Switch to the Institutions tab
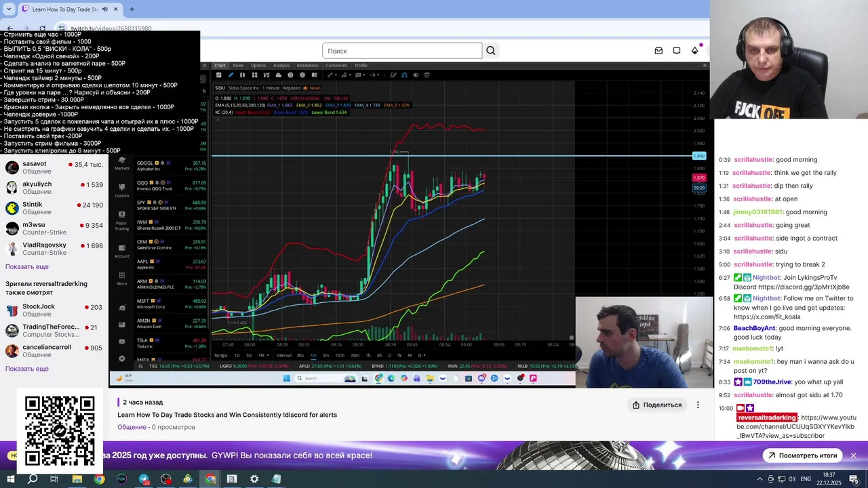This screenshot has width=868, height=488. click(308, 66)
